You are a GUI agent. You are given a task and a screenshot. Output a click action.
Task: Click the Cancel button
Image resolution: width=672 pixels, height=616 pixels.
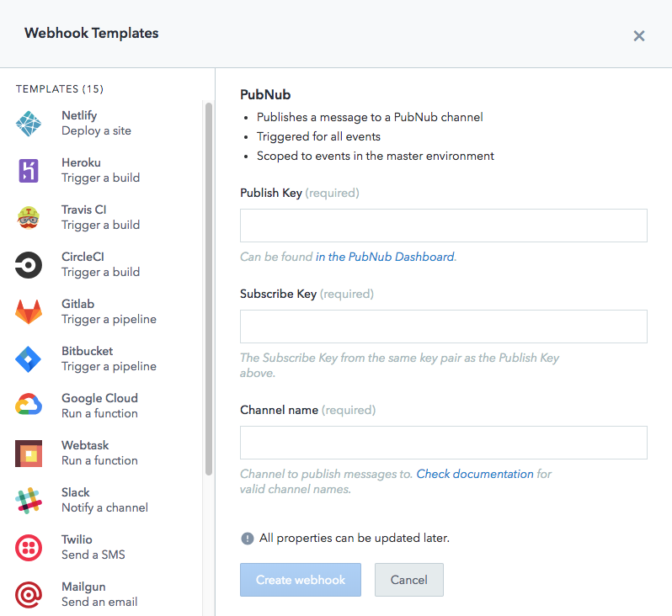[409, 580]
